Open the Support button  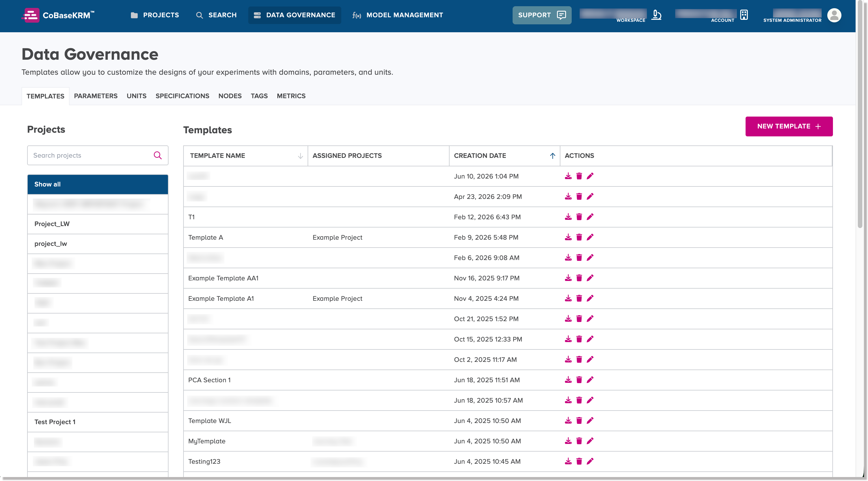(x=542, y=15)
